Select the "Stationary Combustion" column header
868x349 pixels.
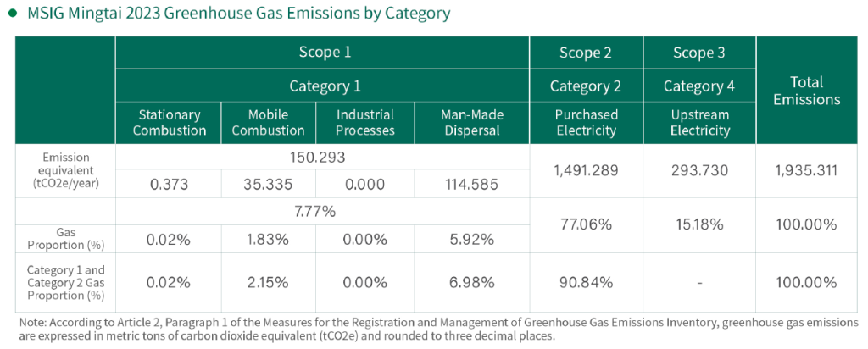169,123
